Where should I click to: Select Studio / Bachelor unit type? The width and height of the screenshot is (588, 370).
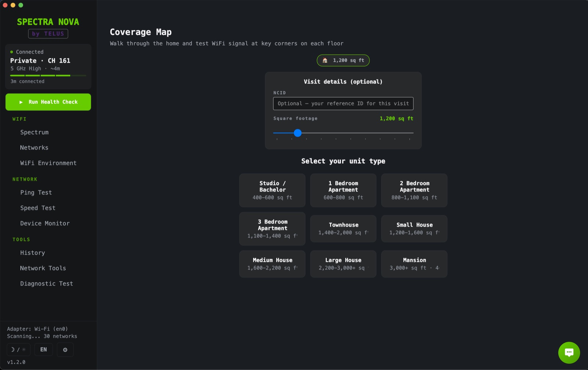pyautogui.click(x=272, y=190)
